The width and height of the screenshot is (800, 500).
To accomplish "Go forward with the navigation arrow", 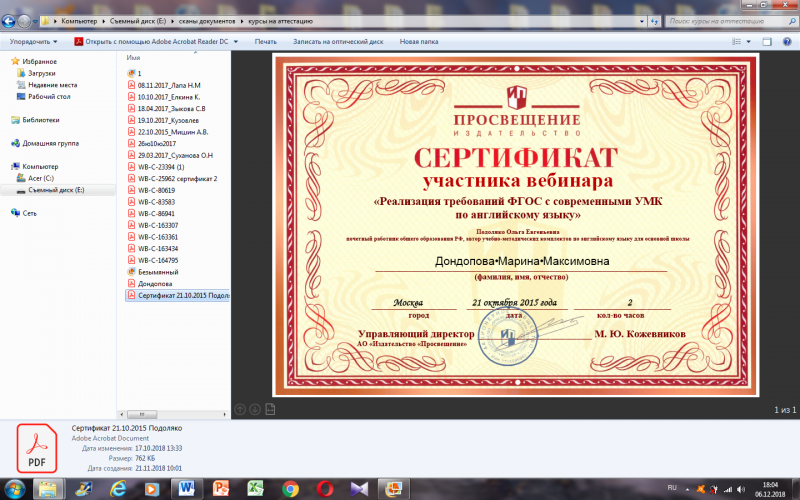I will [x=24, y=21].
